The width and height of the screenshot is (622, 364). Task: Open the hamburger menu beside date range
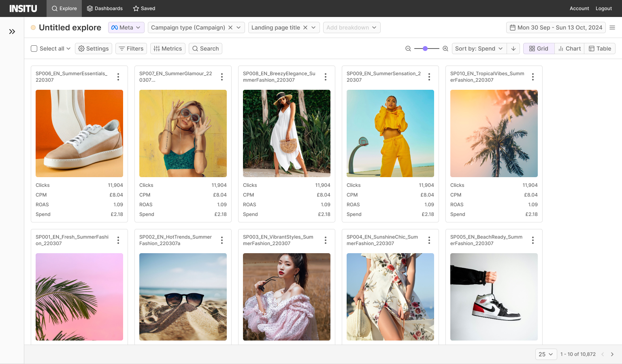click(612, 28)
